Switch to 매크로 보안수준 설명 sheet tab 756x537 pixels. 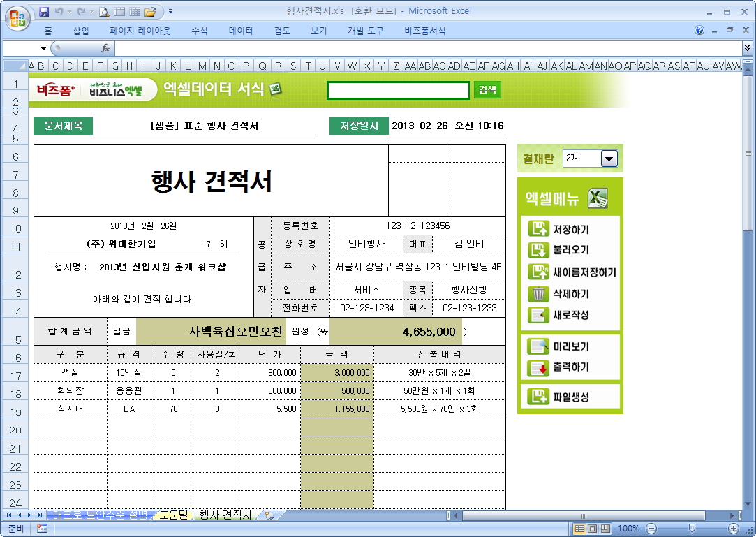[101, 515]
